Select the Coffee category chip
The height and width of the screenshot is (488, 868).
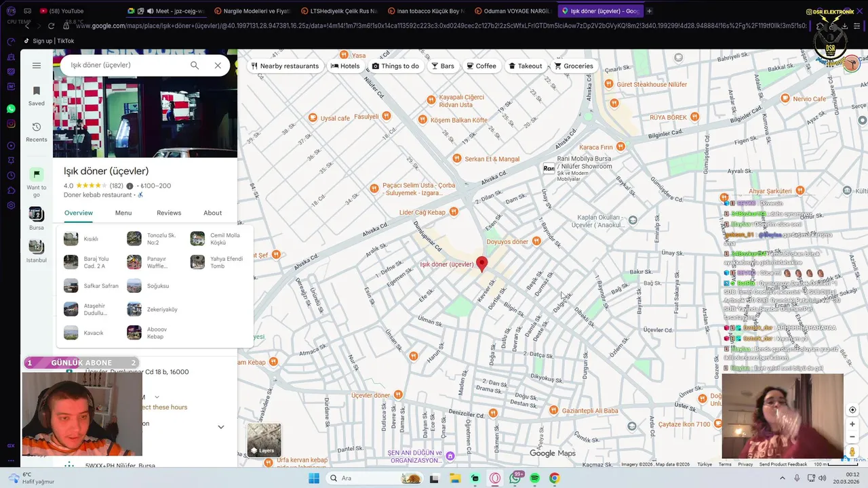pos(481,66)
